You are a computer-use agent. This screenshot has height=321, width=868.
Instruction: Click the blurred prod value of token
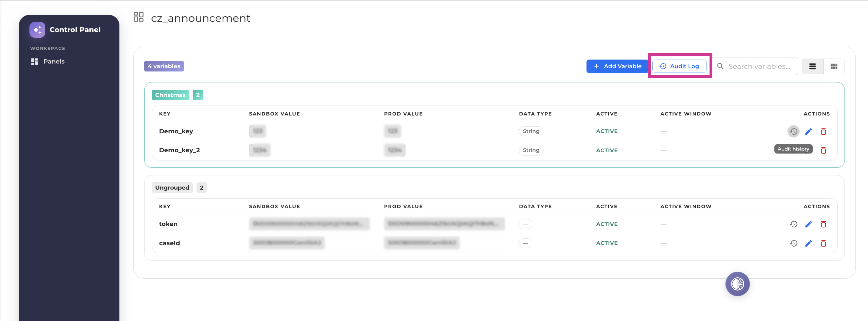click(x=444, y=224)
